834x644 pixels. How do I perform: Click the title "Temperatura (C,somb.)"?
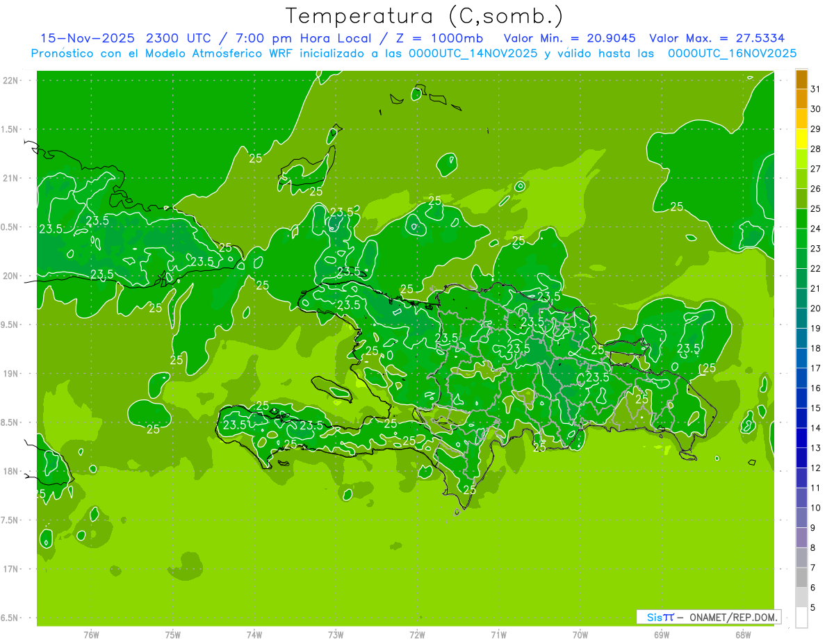coord(425,16)
